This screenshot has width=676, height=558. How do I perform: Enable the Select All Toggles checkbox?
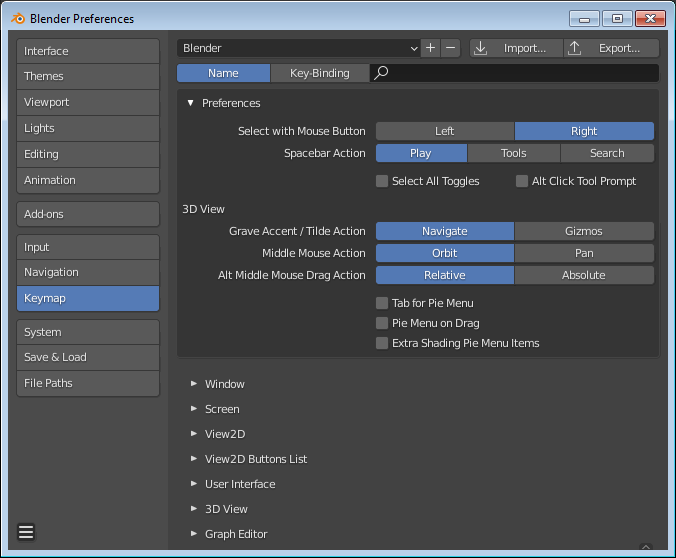coord(382,181)
